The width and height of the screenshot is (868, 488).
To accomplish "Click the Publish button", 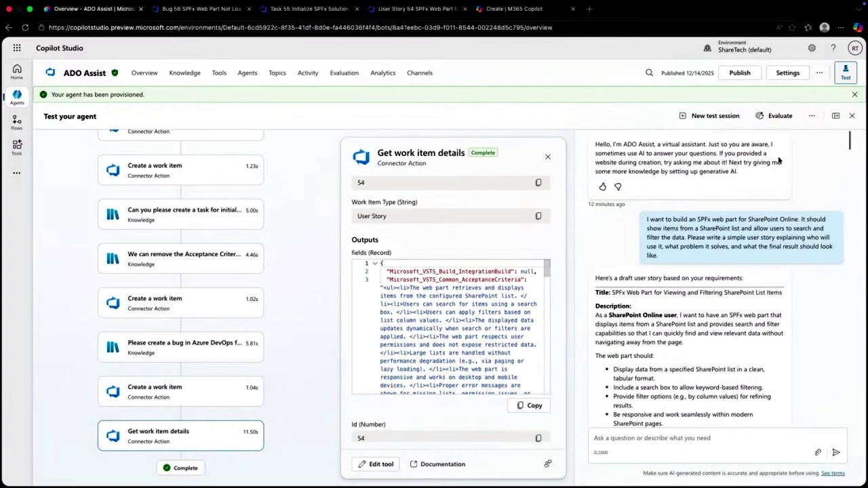I will pos(740,73).
